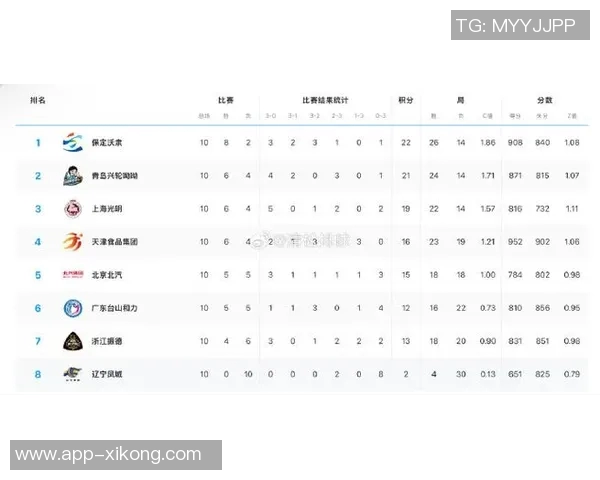Screen dimensions: 600x480
Task: Click the www.app-xikong.com watermark link
Action: point(110,455)
